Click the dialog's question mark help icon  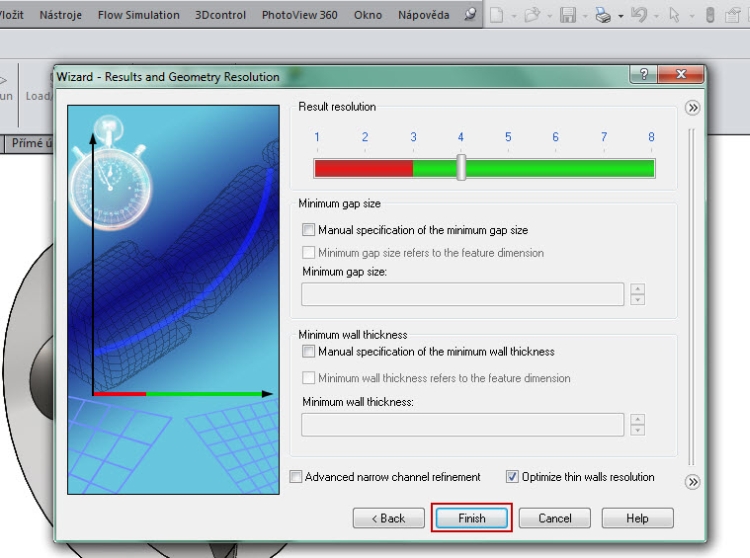[x=644, y=74]
